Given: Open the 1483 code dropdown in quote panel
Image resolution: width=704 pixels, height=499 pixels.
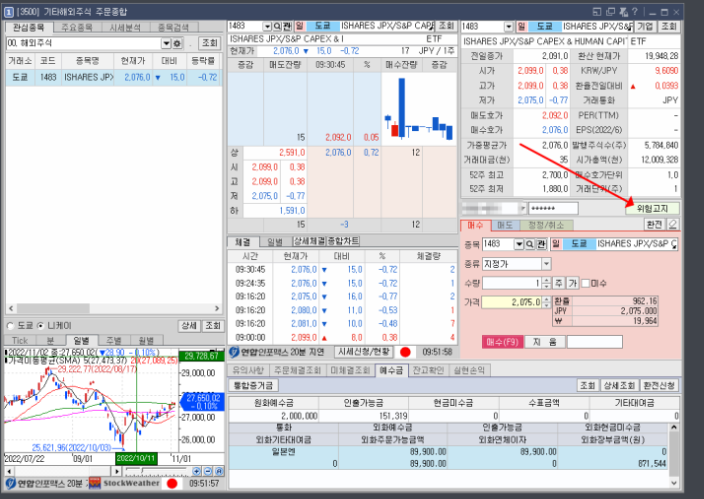Looking at the screenshot, I should coord(267,26).
